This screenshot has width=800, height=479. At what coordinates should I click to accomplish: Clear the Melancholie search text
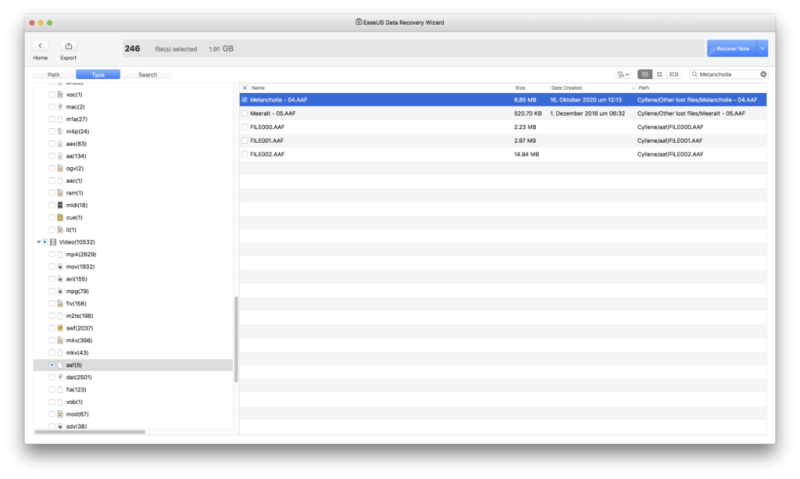point(763,74)
